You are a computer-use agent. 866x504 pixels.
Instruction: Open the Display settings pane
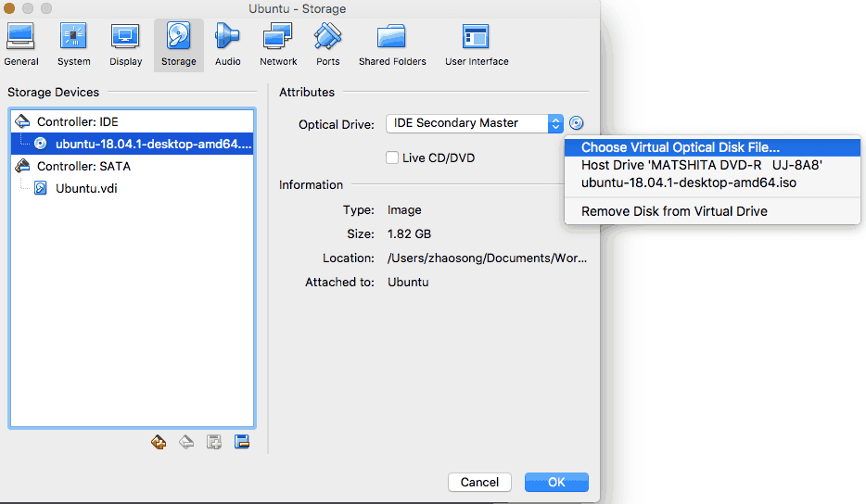[125, 44]
